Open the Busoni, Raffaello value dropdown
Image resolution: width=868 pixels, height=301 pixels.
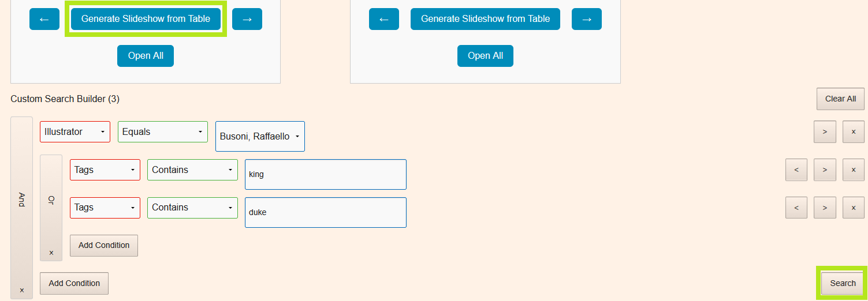[260, 137]
